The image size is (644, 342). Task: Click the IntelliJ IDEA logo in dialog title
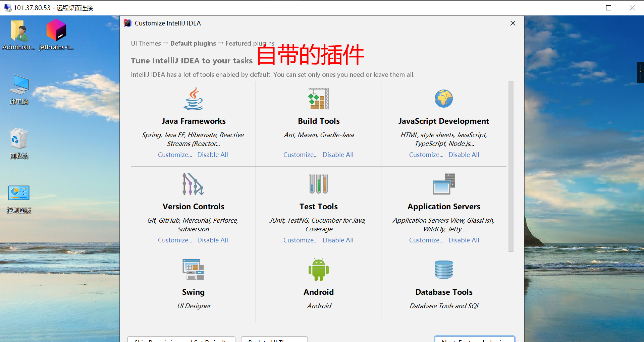coord(127,23)
